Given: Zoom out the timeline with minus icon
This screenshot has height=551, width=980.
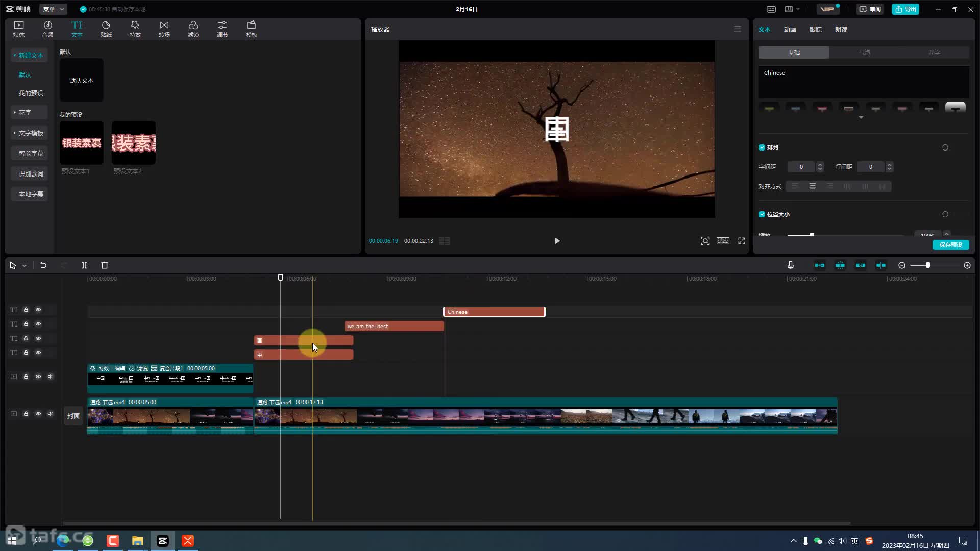Looking at the screenshot, I should point(902,265).
